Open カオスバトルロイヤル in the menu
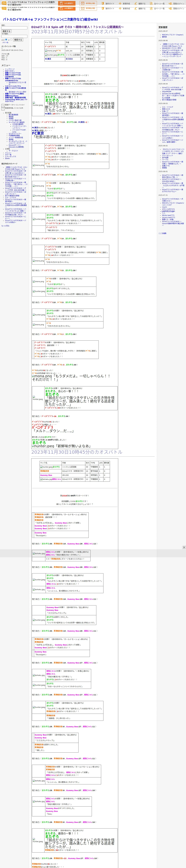The image size is (186, 868). coord(13,86)
